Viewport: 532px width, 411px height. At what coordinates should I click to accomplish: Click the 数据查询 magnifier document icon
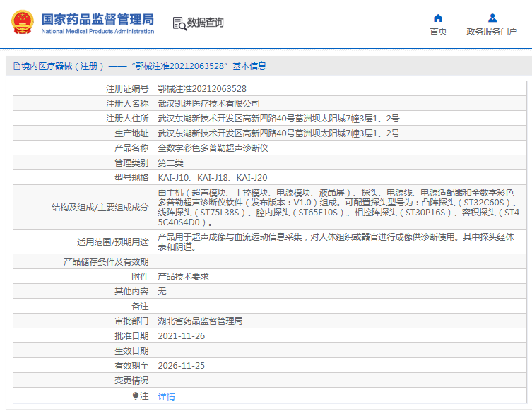(x=179, y=23)
